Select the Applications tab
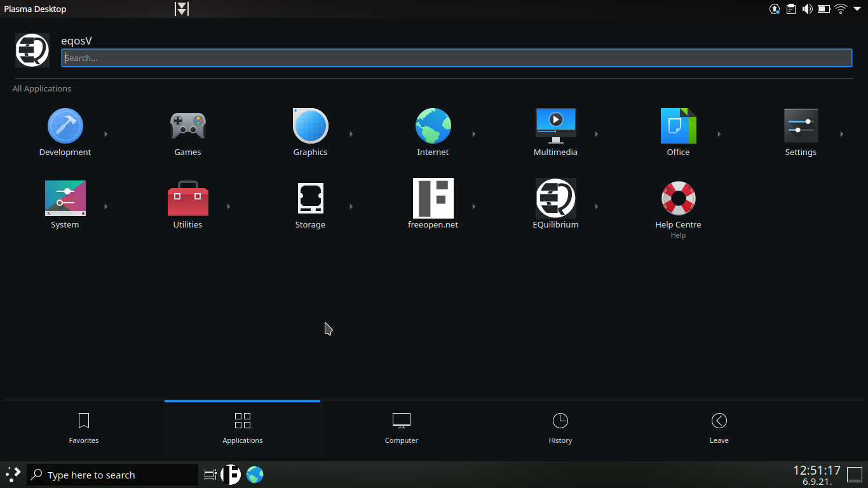This screenshot has width=868, height=488. coord(242,429)
